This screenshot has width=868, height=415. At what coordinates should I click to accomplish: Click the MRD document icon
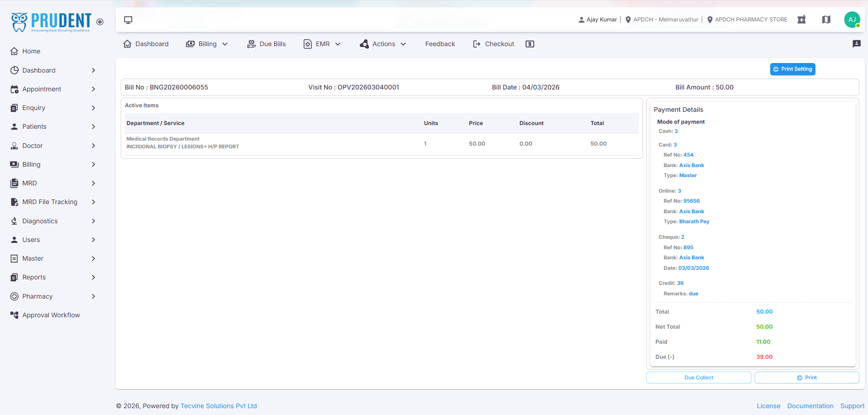15,183
